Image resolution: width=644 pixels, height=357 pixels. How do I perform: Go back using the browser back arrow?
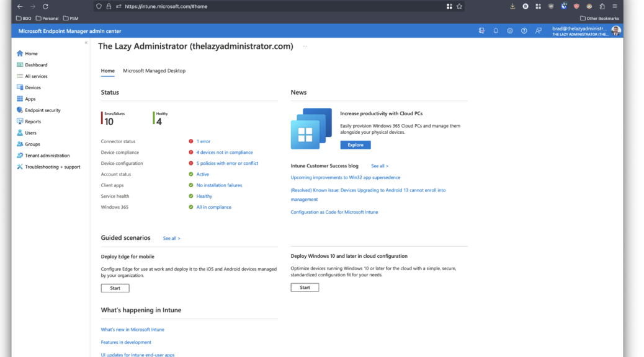coord(20,7)
